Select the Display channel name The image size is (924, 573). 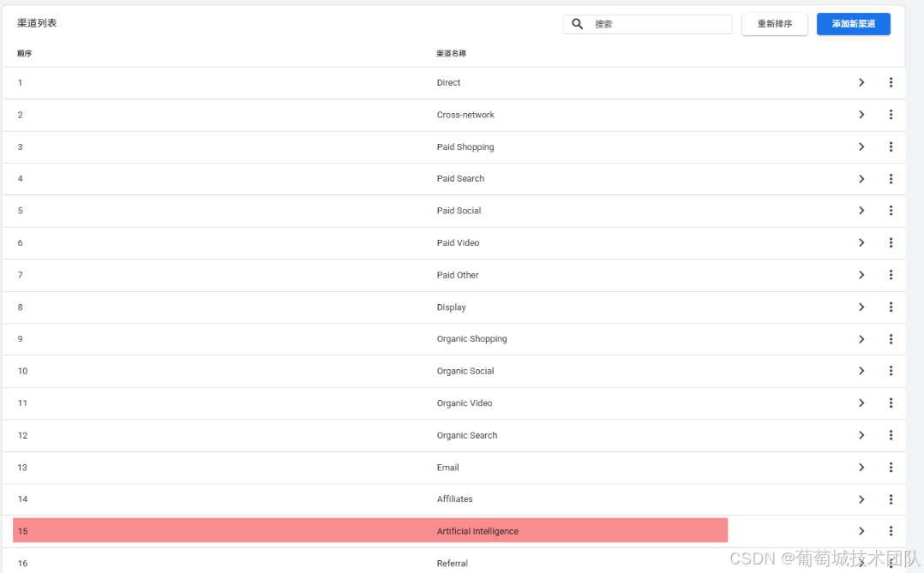[x=452, y=307]
